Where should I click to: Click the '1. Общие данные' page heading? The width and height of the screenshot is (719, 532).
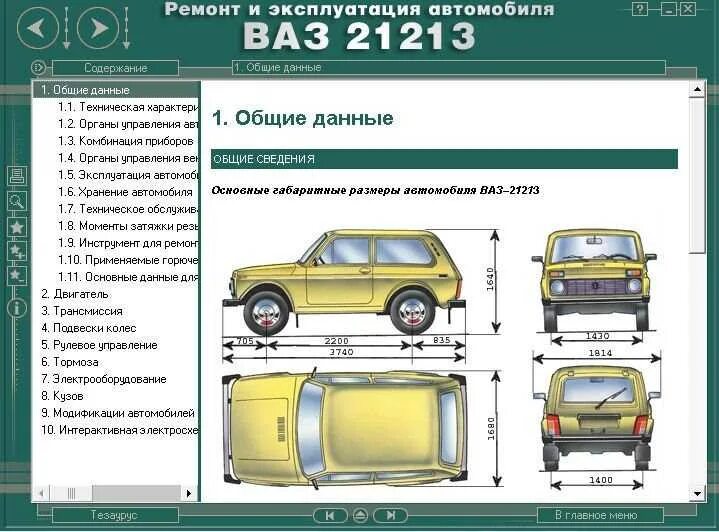tap(303, 118)
